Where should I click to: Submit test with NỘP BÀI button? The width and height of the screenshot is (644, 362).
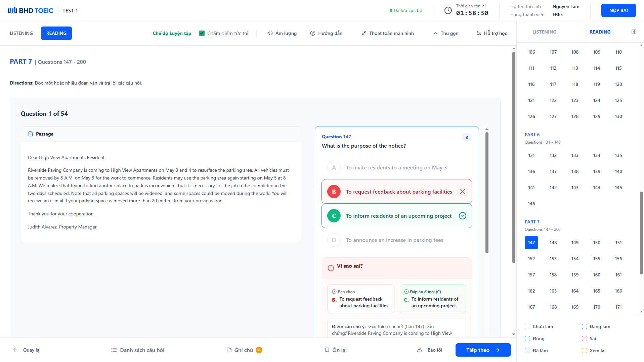point(618,10)
